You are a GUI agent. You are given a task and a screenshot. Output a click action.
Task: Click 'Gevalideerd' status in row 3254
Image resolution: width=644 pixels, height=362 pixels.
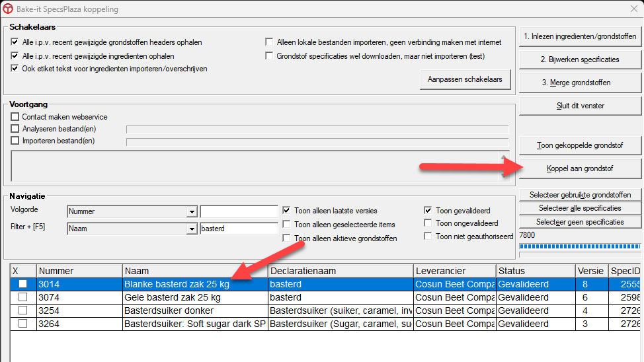pyautogui.click(x=536, y=310)
